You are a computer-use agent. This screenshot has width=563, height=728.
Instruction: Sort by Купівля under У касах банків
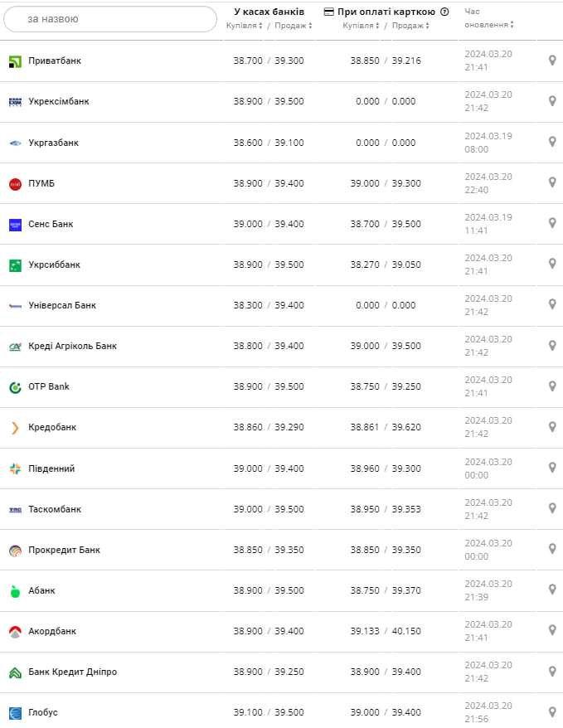[x=245, y=26]
